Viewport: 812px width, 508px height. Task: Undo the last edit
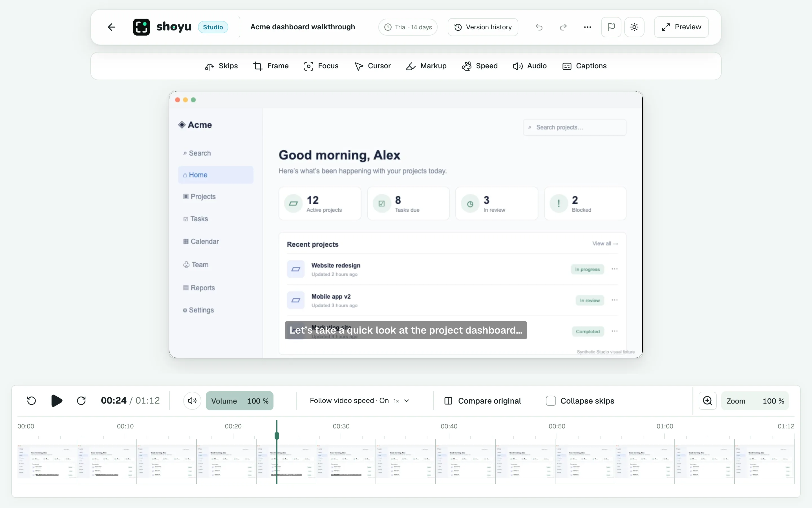[x=539, y=27]
